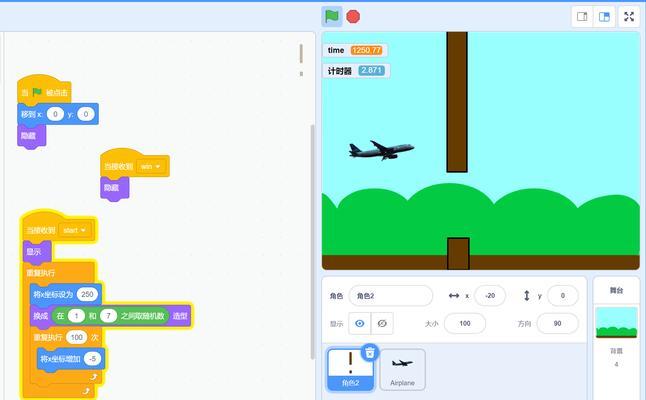The image size is (646, 400).
Task: Show the sprite using the eye icon
Action: (360, 323)
